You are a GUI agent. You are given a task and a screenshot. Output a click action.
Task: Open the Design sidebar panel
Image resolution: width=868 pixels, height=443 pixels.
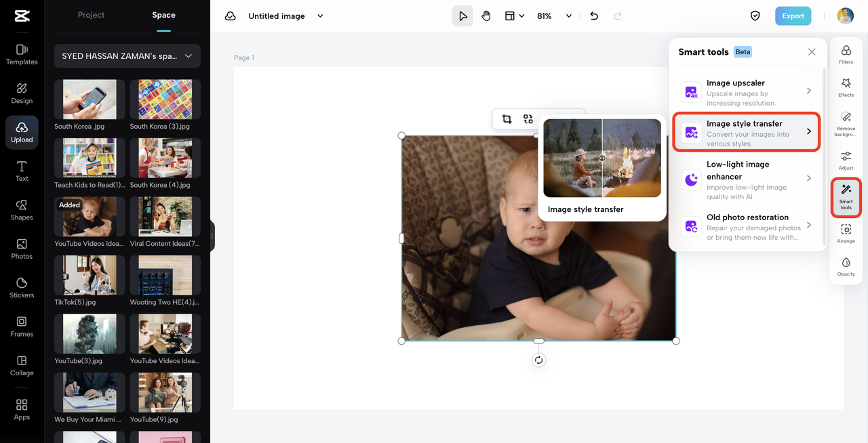pos(22,93)
